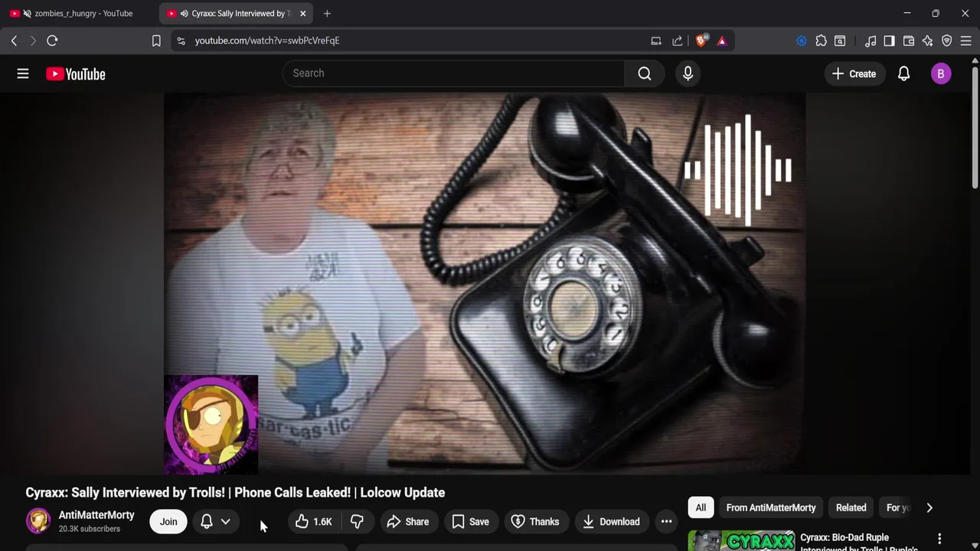980x551 pixels.
Task: Show more filter chips with right arrow
Action: (x=929, y=507)
